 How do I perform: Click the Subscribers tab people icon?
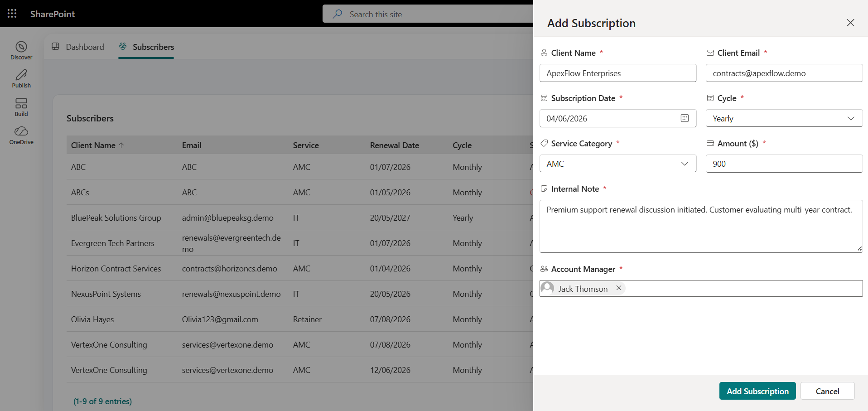click(x=123, y=46)
